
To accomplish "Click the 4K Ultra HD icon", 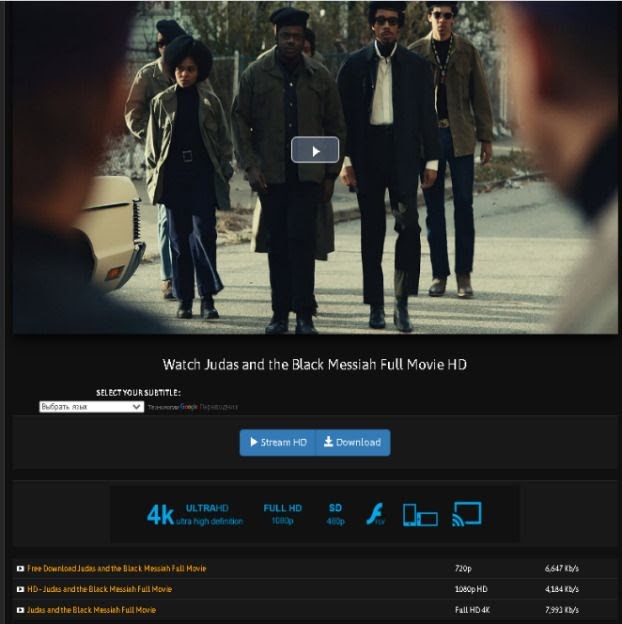I will tap(194, 514).
